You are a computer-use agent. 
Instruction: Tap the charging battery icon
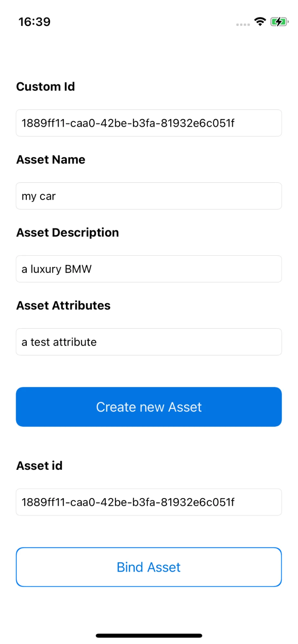pos(279,22)
